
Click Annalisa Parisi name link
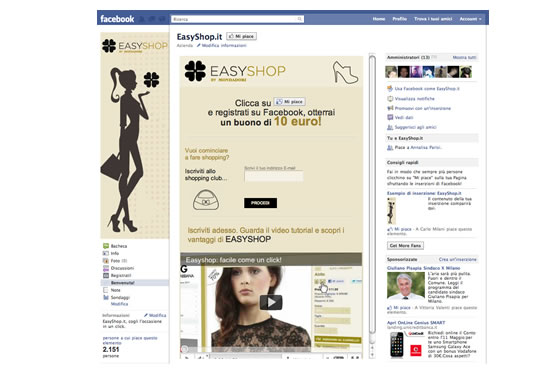click(426, 147)
